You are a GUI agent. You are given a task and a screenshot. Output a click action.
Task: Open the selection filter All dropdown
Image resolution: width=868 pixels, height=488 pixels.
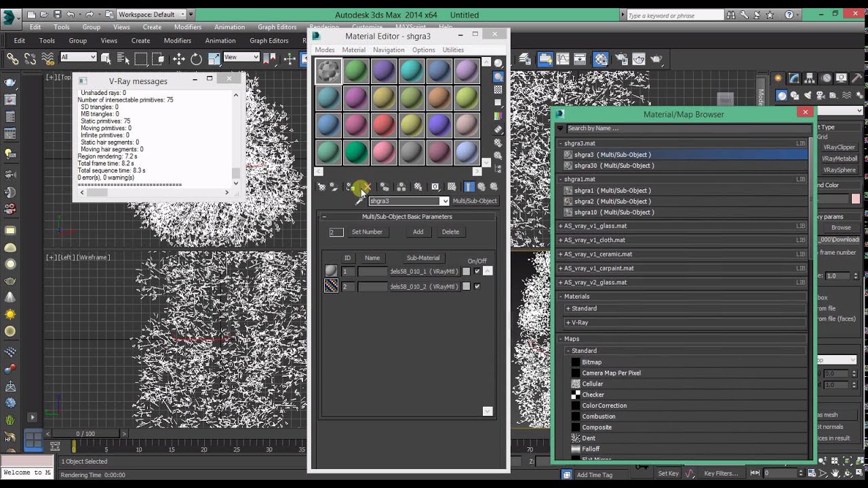(x=79, y=58)
